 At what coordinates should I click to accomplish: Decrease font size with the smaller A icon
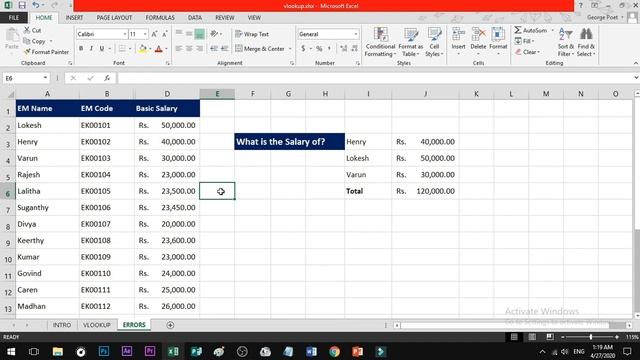pos(164,34)
